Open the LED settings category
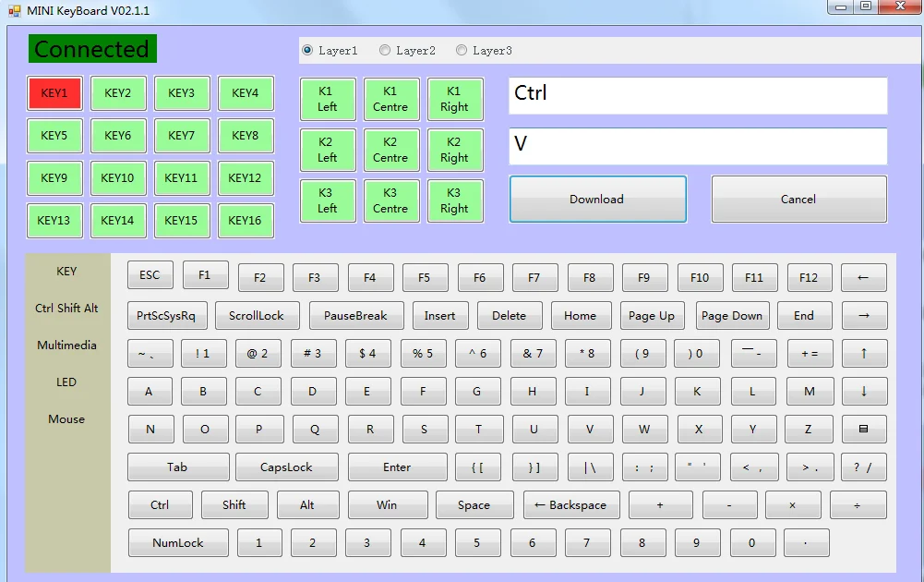This screenshot has height=582, width=924. [x=66, y=382]
